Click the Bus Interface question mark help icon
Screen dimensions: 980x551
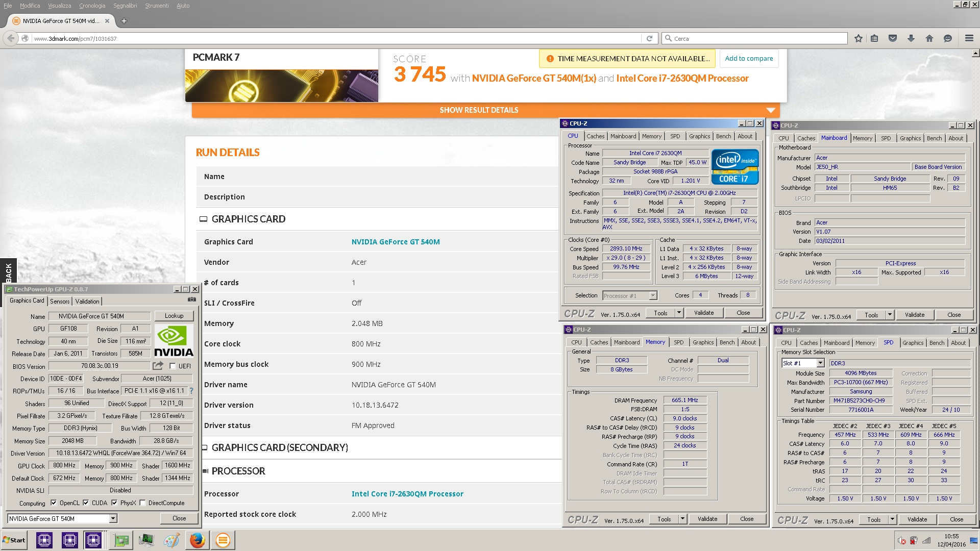pyautogui.click(x=191, y=391)
